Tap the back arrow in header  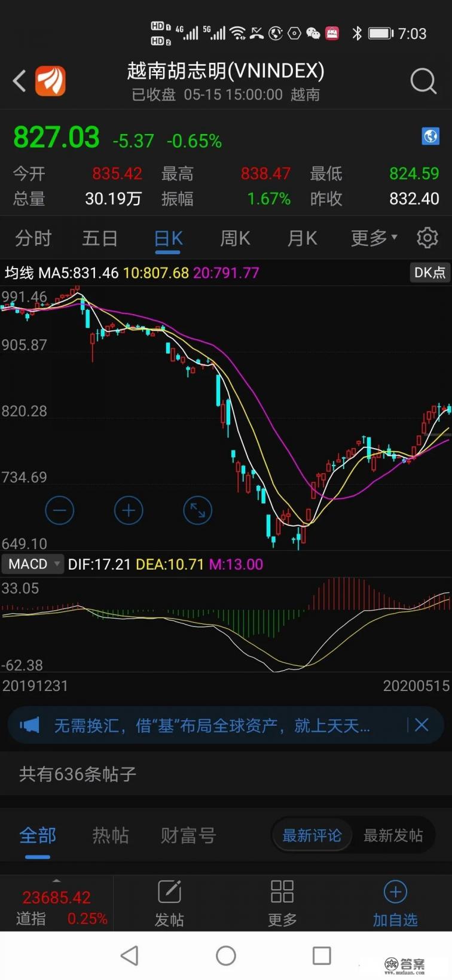click(20, 81)
